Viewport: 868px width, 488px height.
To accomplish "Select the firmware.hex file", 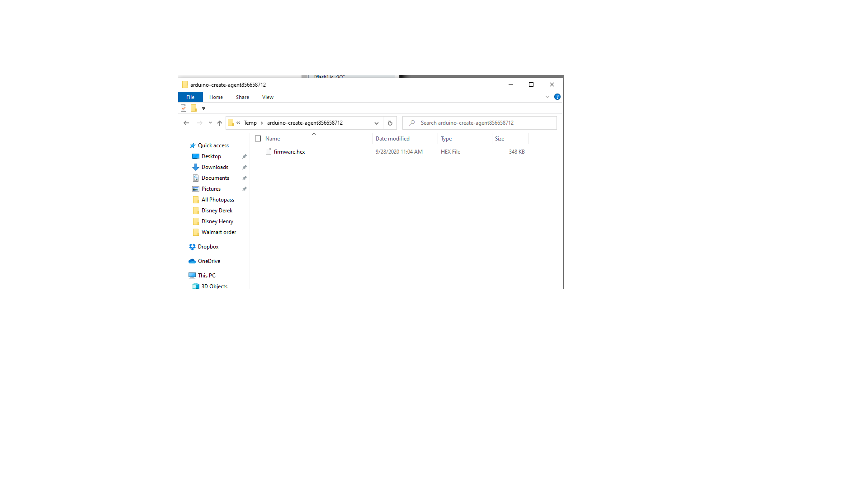I will [289, 152].
